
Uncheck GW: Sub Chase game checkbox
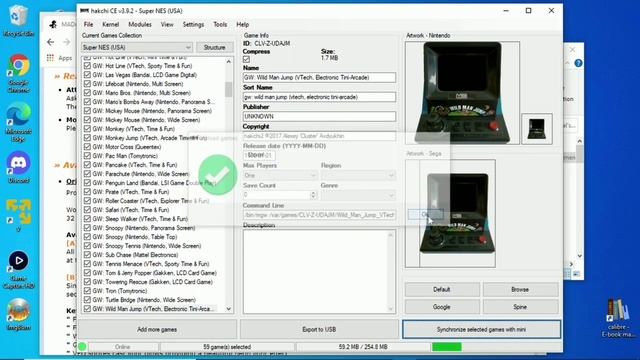87,255
